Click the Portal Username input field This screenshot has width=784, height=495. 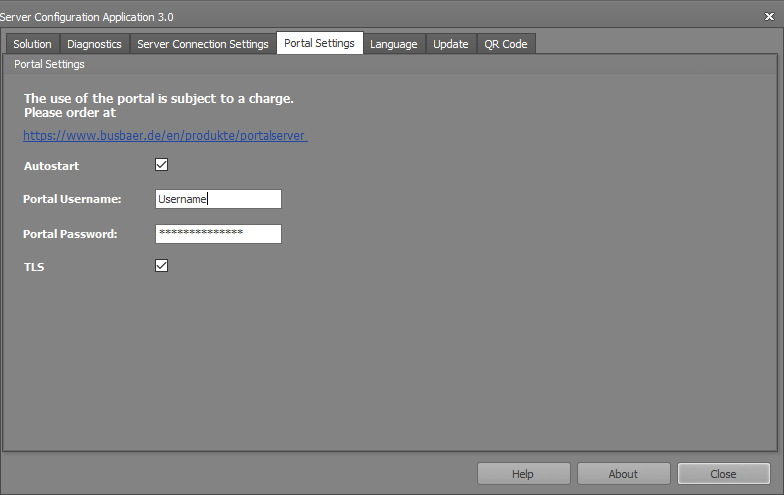pos(218,199)
